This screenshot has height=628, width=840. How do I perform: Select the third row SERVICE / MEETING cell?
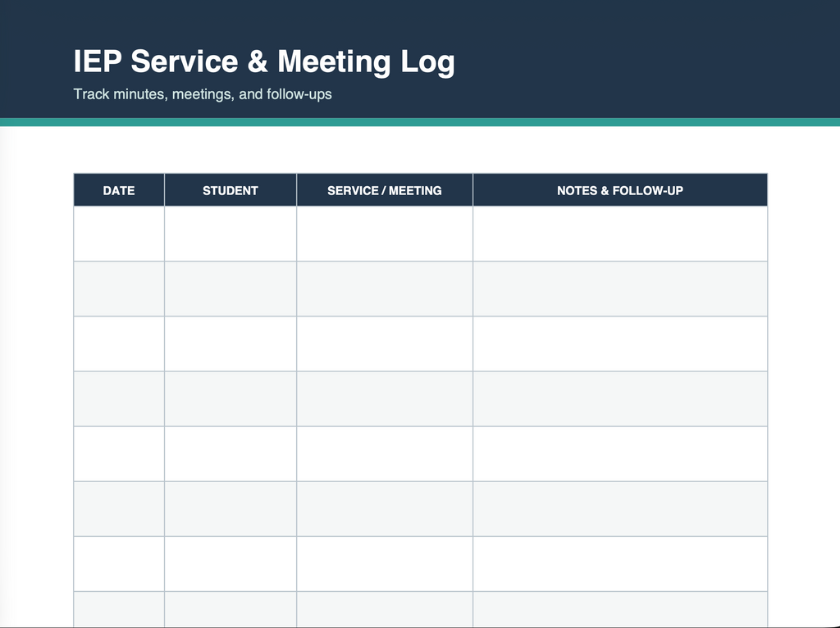pyautogui.click(x=385, y=344)
